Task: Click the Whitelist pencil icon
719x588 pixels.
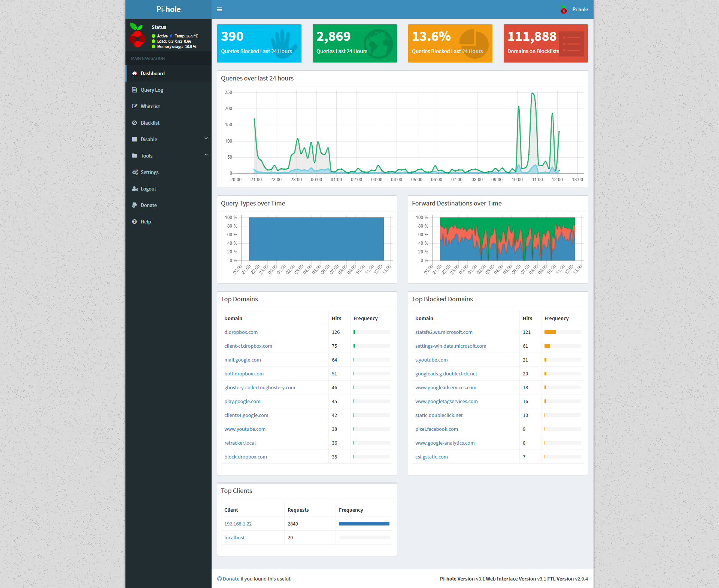Action: click(x=135, y=106)
